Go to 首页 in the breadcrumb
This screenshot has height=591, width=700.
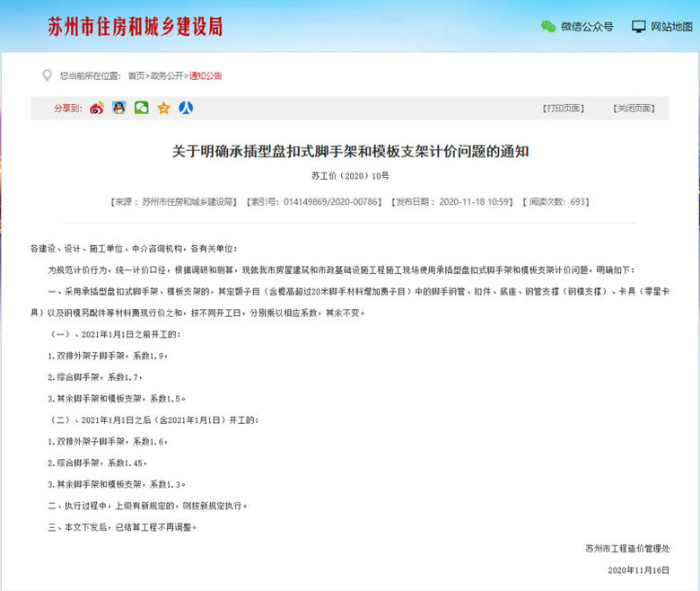[x=136, y=76]
